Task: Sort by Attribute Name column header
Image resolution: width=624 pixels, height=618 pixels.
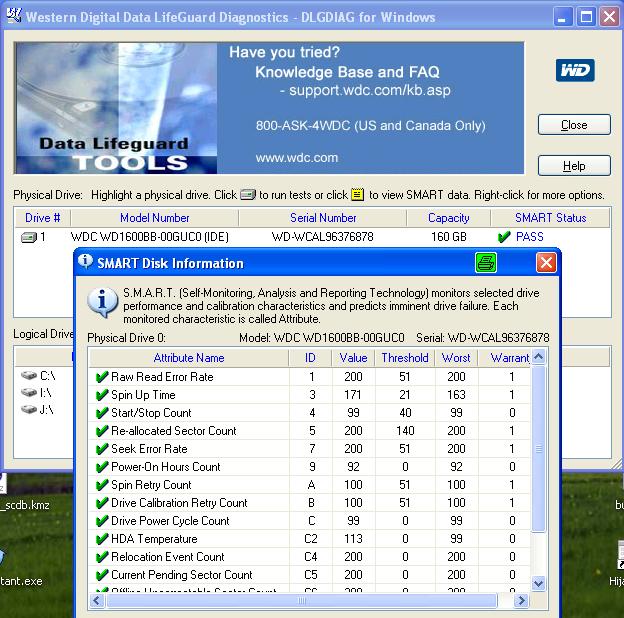Action: [x=189, y=358]
